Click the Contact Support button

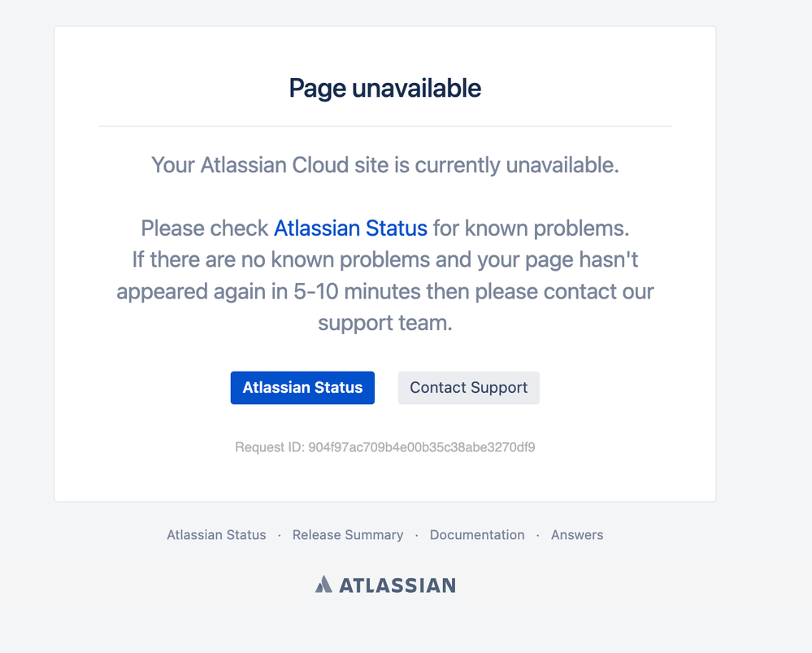[x=468, y=388]
